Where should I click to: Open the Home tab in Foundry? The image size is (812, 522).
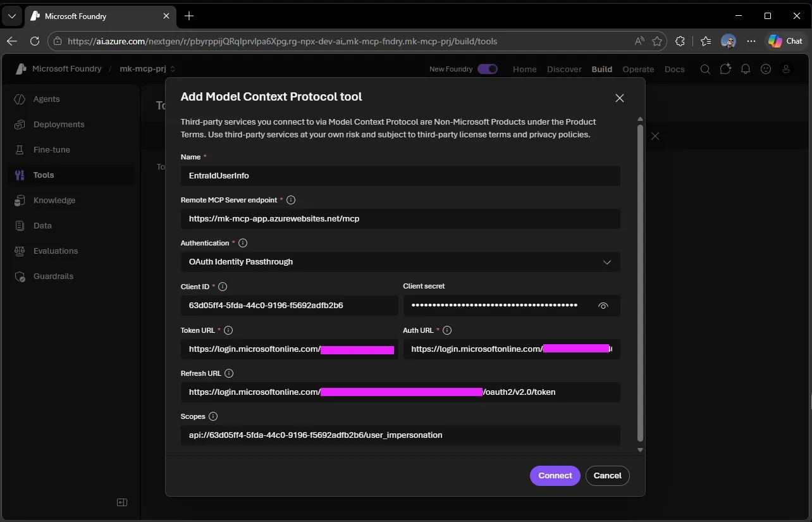point(524,70)
